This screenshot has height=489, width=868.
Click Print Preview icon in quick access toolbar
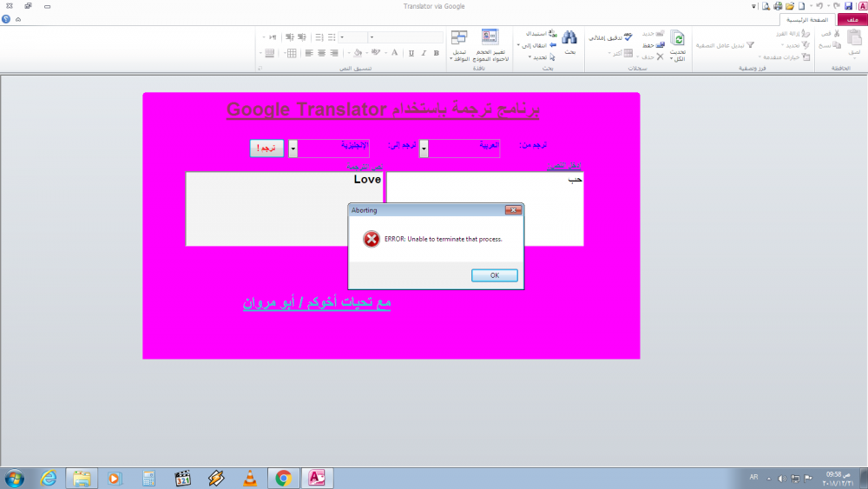pos(766,6)
